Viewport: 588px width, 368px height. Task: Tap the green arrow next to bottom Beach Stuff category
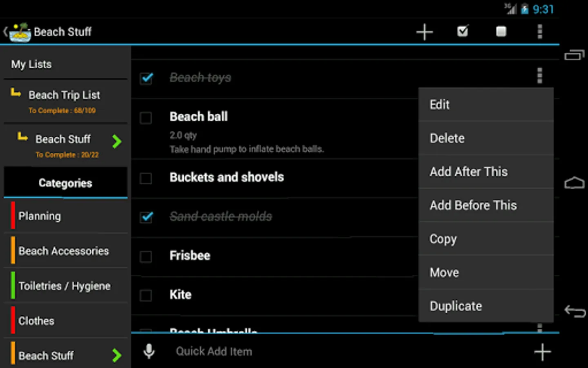point(117,355)
